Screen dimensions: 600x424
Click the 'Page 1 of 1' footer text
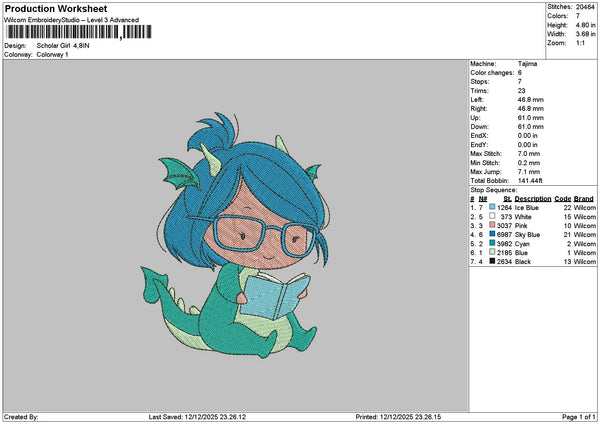[579, 417]
